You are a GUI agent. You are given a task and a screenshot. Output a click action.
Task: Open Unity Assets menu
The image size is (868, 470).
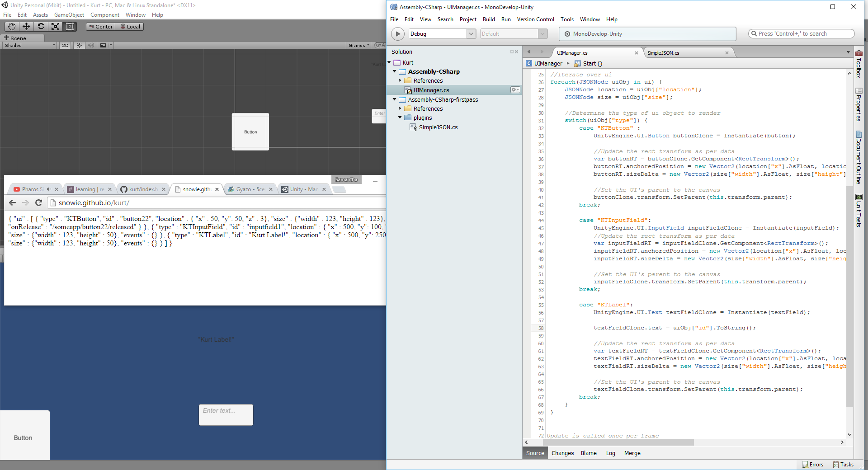(x=40, y=15)
